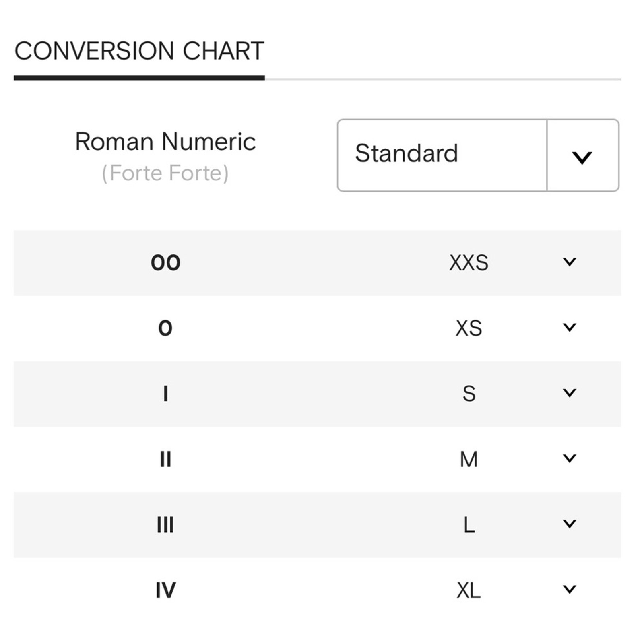
Task: Click the Forte Forte brand label
Action: click(165, 173)
